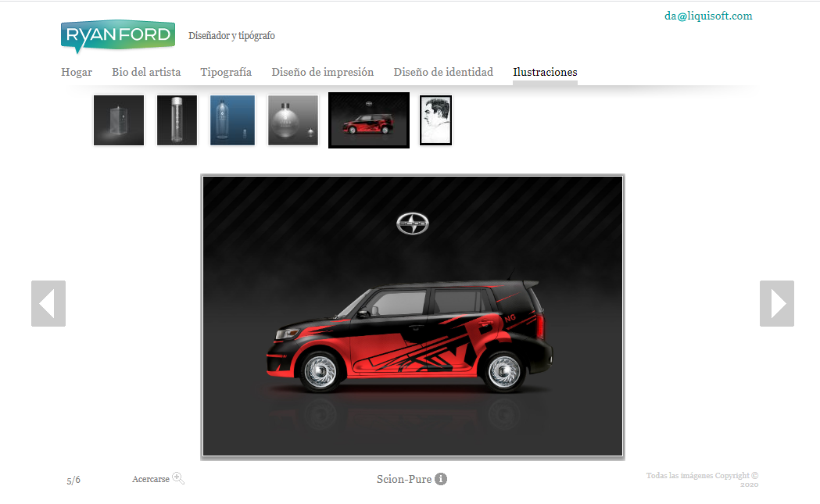
Task: Click the Ryan Ford logo
Action: 117,36
